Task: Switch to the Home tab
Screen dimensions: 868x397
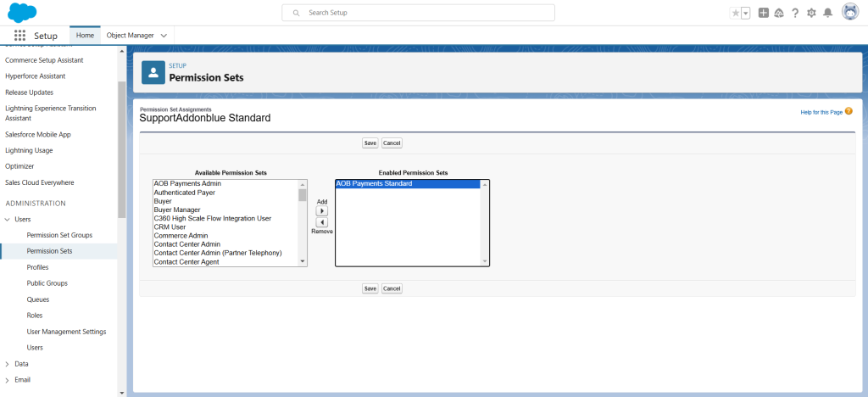Action: pyautogui.click(x=86, y=35)
